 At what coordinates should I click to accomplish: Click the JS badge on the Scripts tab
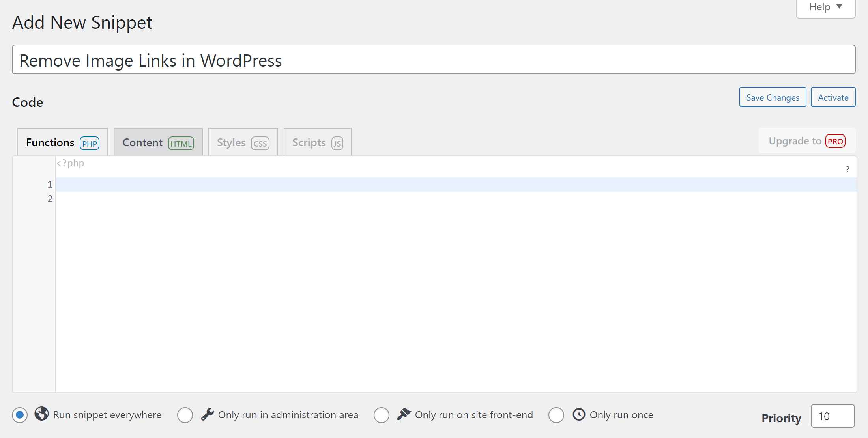click(337, 144)
